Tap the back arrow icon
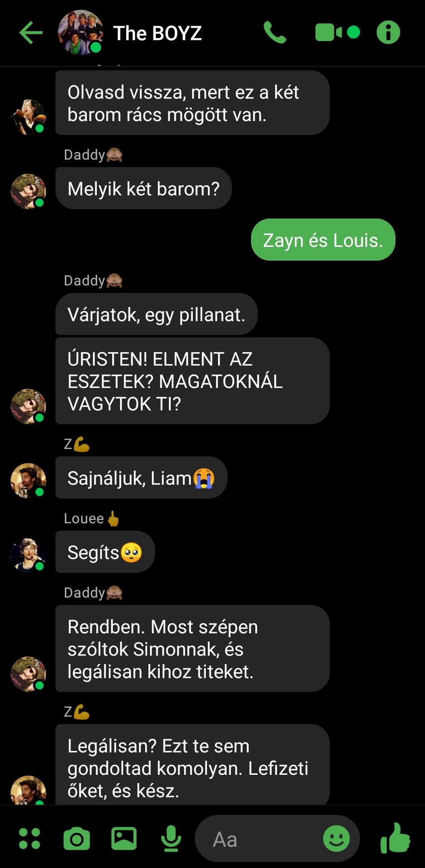The width and height of the screenshot is (425, 868). [31, 33]
